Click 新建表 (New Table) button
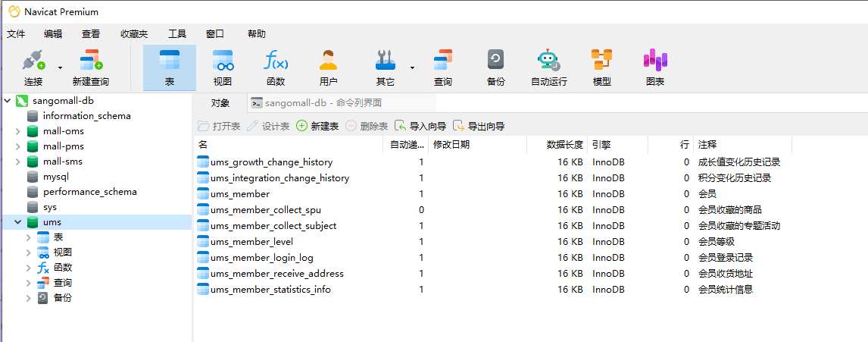 click(317, 127)
